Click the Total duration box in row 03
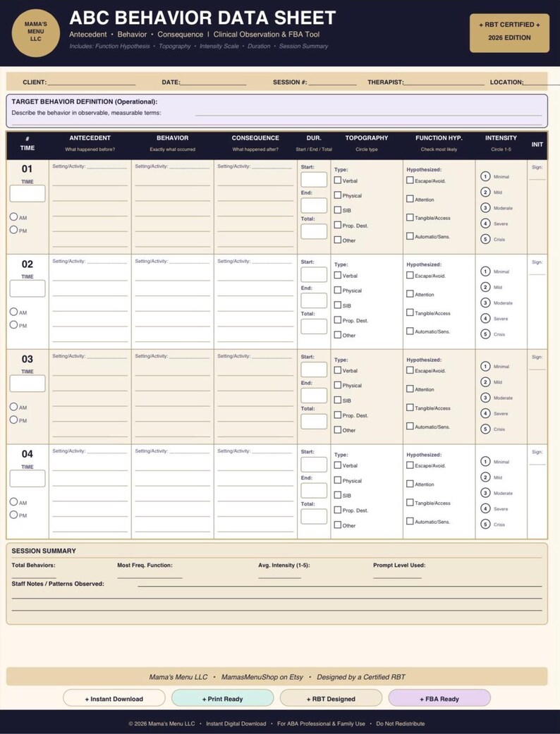The image size is (560, 734). pyautogui.click(x=314, y=422)
